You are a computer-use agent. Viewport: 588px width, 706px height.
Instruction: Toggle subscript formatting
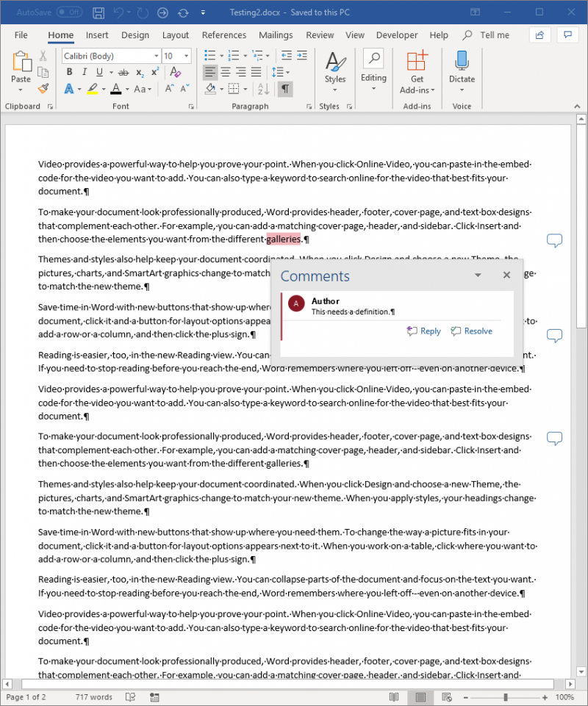click(140, 72)
